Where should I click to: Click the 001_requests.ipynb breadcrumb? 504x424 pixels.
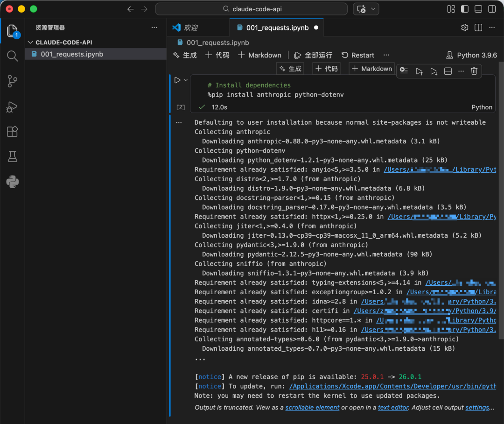[213, 42]
